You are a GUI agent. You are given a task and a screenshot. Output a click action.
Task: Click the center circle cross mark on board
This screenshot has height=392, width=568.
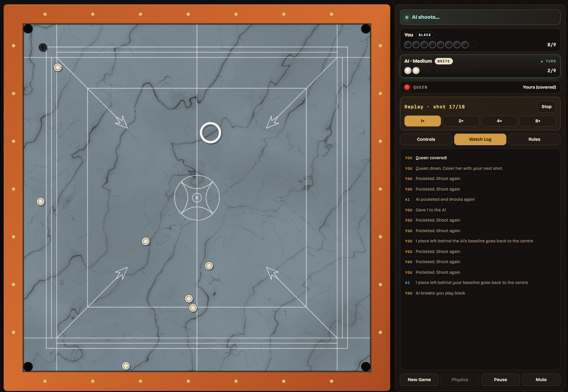(197, 198)
